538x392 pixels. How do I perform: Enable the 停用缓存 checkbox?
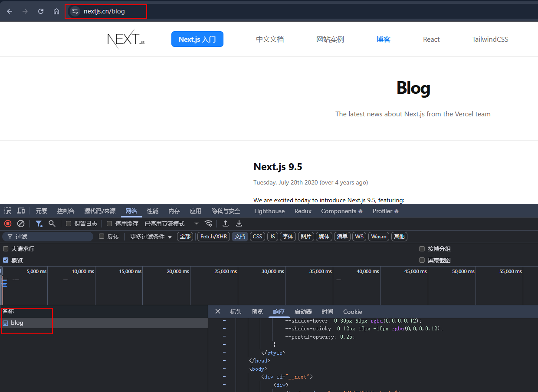[109, 224]
